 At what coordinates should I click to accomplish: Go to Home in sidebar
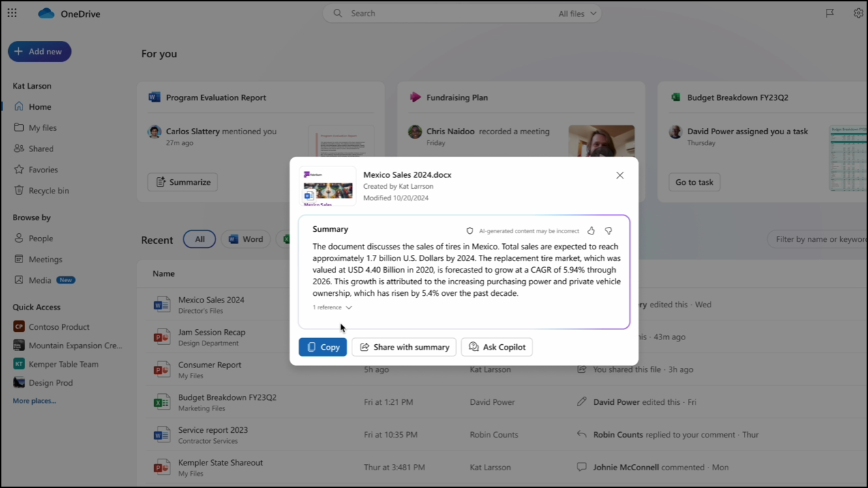click(40, 107)
